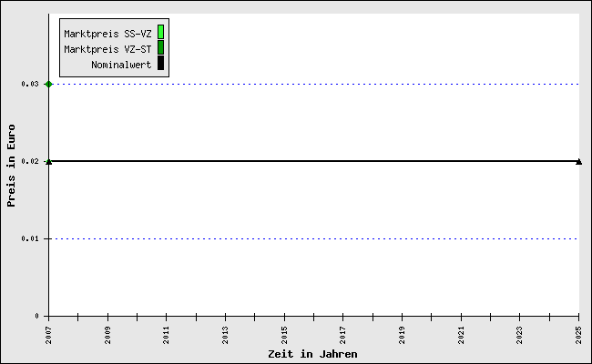Click the 'Nominalwert' legend label
This screenshot has height=364, width=592.
coord(121,65)
